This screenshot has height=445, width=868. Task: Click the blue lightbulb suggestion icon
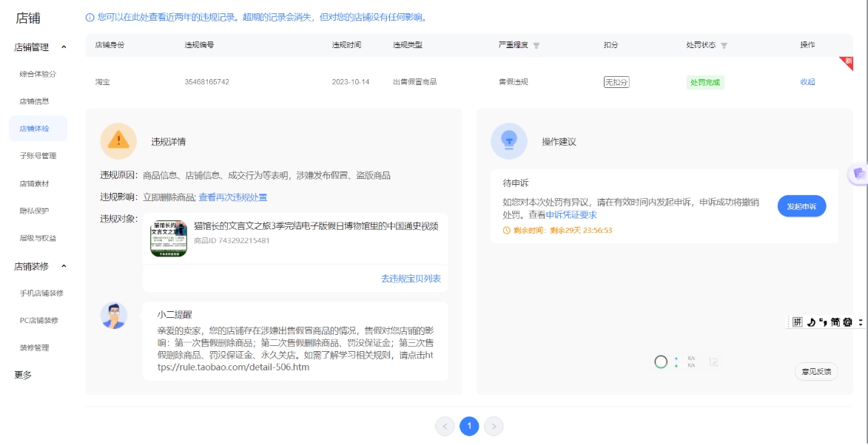[x=509, y=141]
